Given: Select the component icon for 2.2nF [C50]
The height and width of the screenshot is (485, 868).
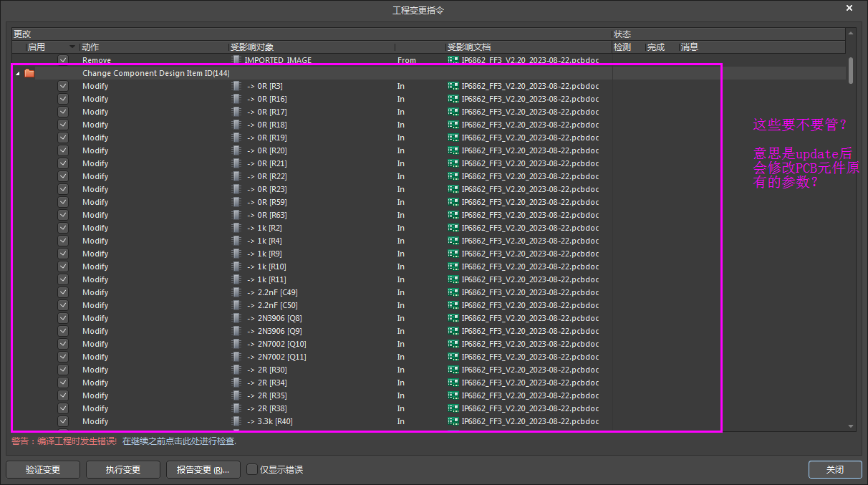Looking at the screenshot, I should (x=236, y=305).
